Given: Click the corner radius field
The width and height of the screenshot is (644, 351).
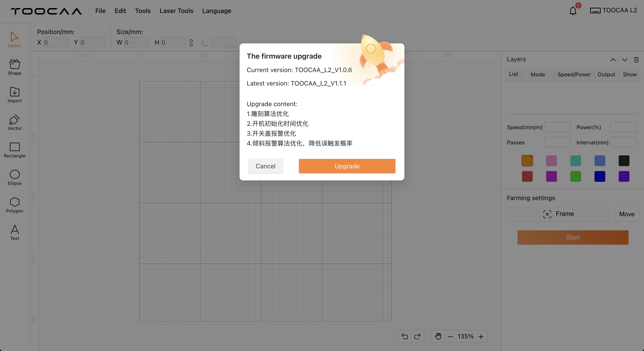Looking at the screenshot, I should [223, 43].
